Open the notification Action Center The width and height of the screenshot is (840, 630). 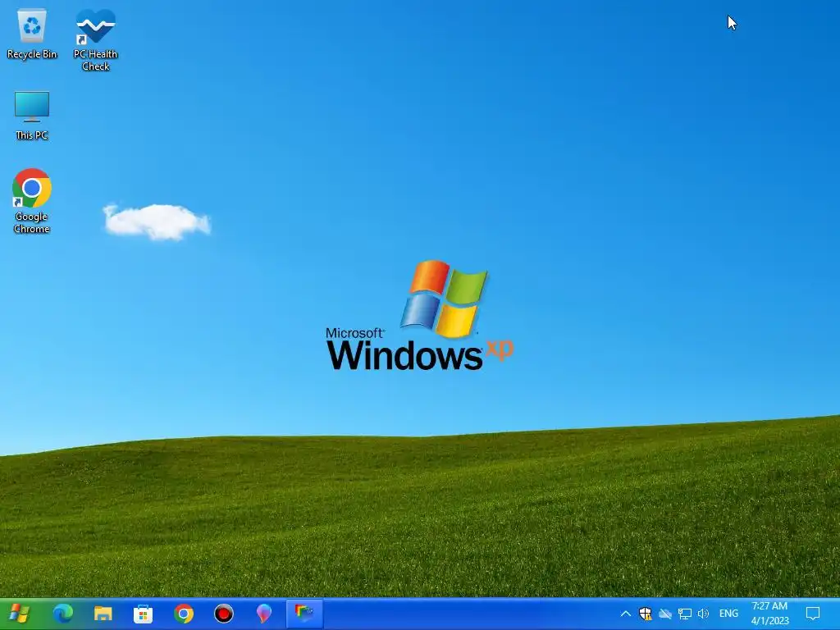[x=813, y=614]
